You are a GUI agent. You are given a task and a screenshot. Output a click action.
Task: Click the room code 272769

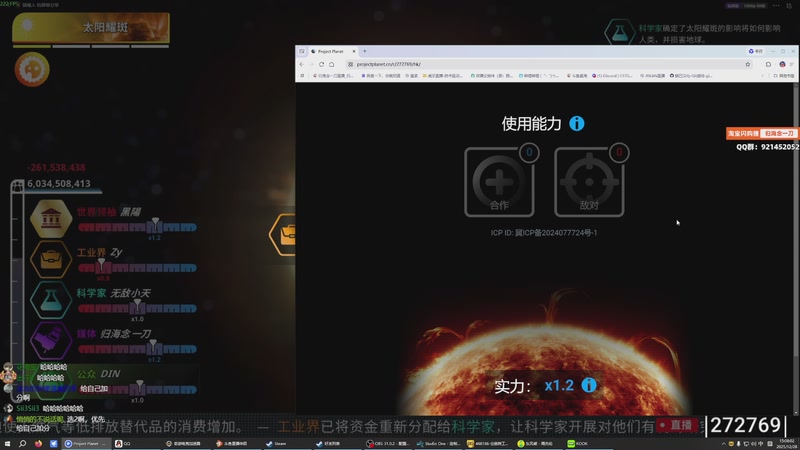745,425
